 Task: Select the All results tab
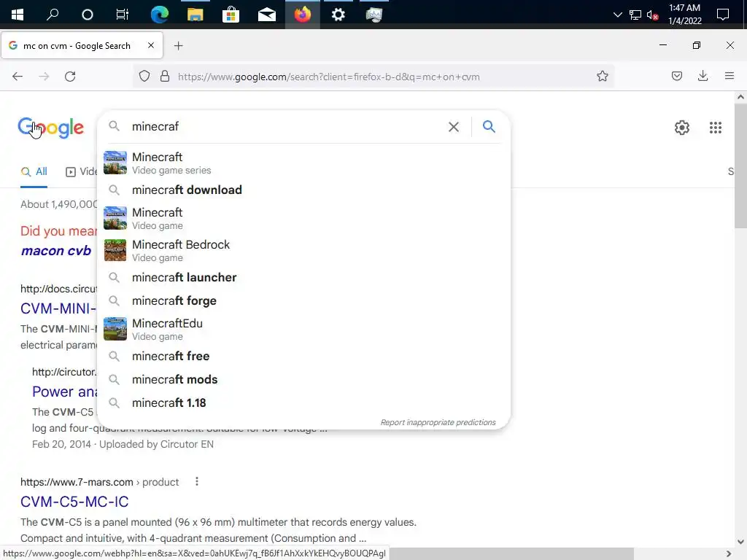pos(34,171)
